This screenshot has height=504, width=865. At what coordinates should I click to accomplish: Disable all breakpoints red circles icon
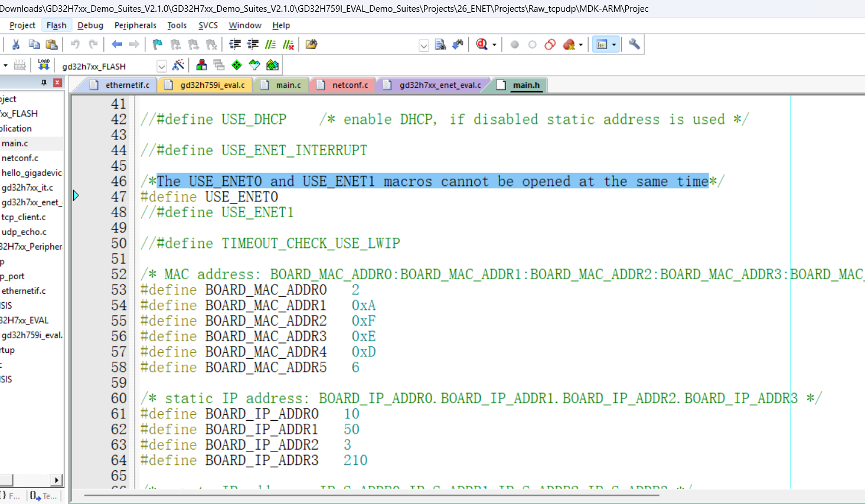(x=550, y=44)
